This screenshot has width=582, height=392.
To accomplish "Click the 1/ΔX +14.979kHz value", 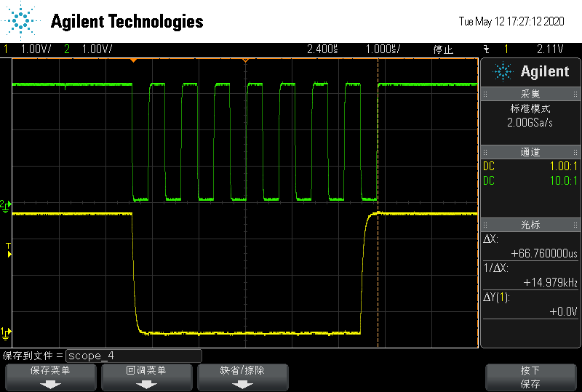I will click(551, 282).
